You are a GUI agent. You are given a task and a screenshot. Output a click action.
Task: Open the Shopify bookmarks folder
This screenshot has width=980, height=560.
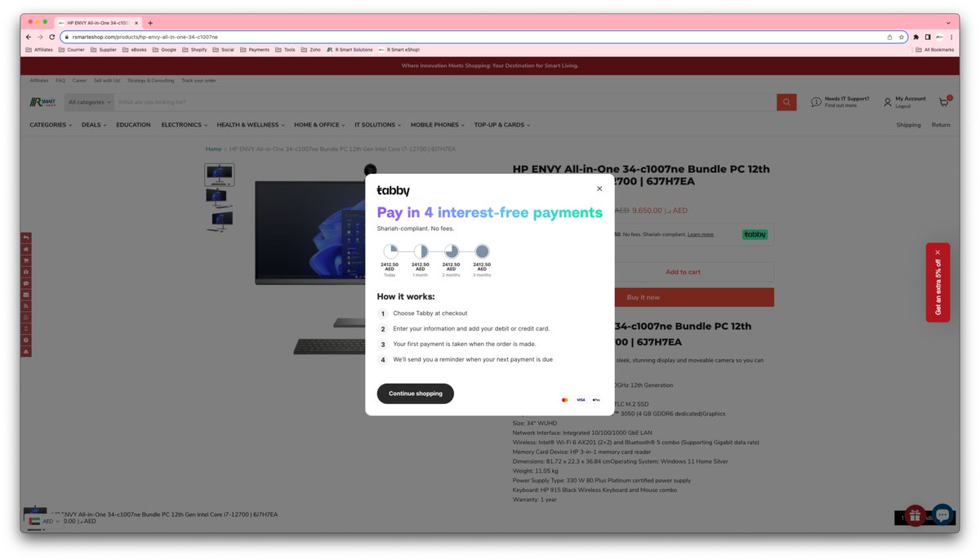[x=194, y=50]
